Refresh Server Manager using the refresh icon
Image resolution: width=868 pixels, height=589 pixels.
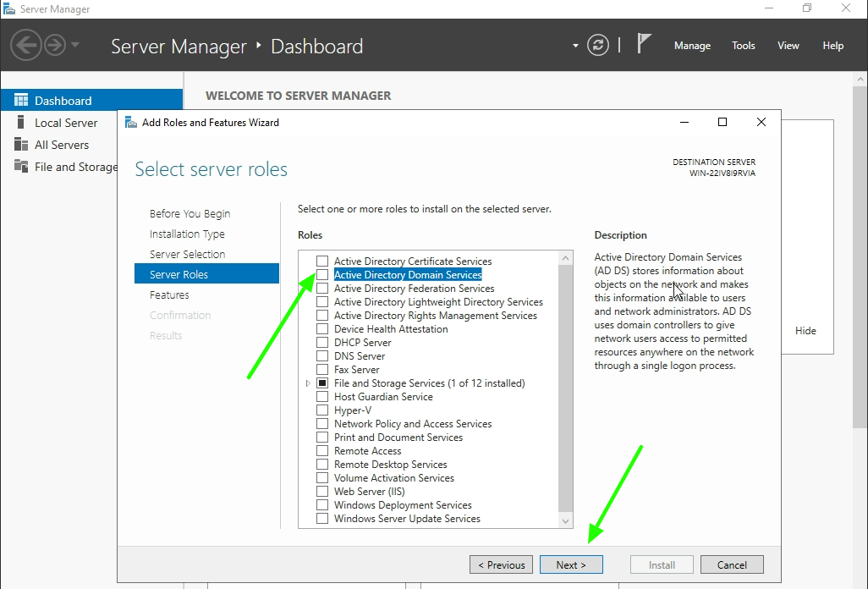(x=598, y=45)
